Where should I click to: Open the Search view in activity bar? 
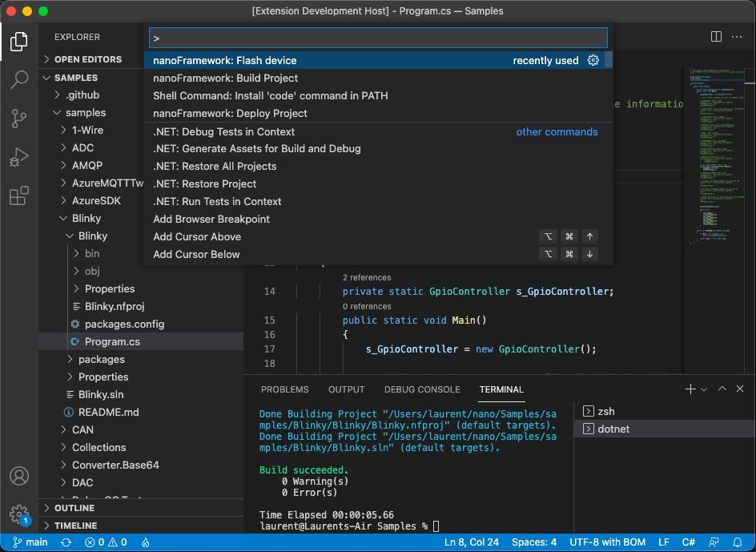pyautogui.click(x=18, y=79)
